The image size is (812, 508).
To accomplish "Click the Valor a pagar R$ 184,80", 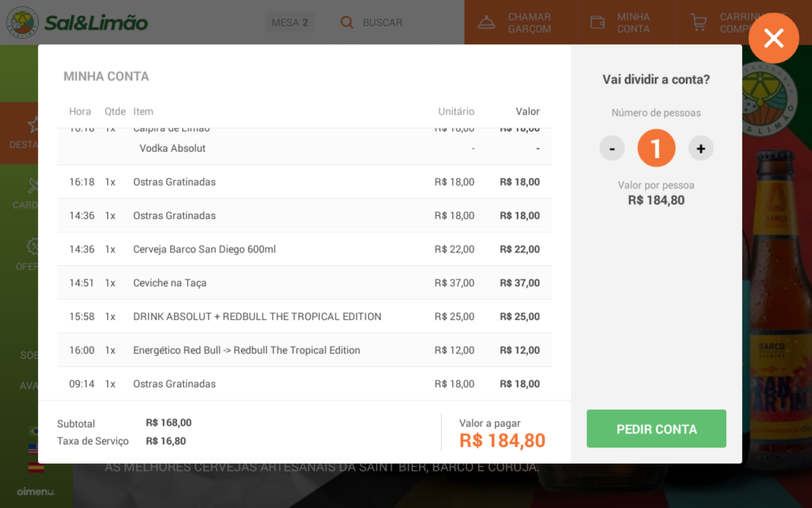I will coord(502,441).
